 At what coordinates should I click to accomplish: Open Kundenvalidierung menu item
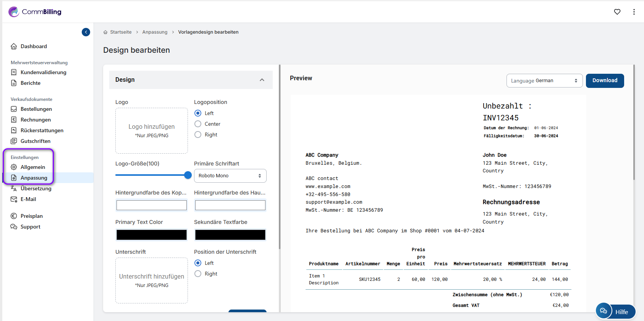[x=44, y=72]
